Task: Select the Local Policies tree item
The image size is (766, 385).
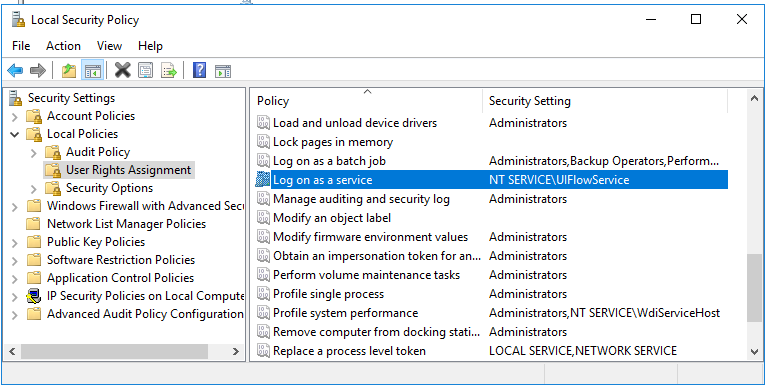Action: 83,134
